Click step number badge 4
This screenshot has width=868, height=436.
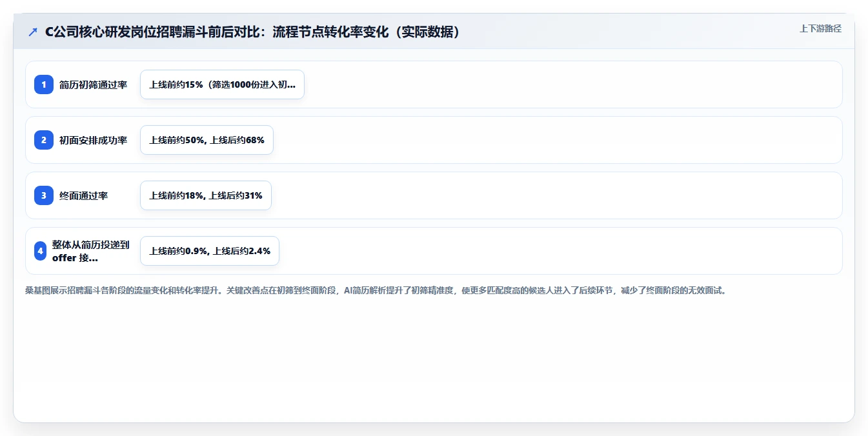[x=40, y=251]
